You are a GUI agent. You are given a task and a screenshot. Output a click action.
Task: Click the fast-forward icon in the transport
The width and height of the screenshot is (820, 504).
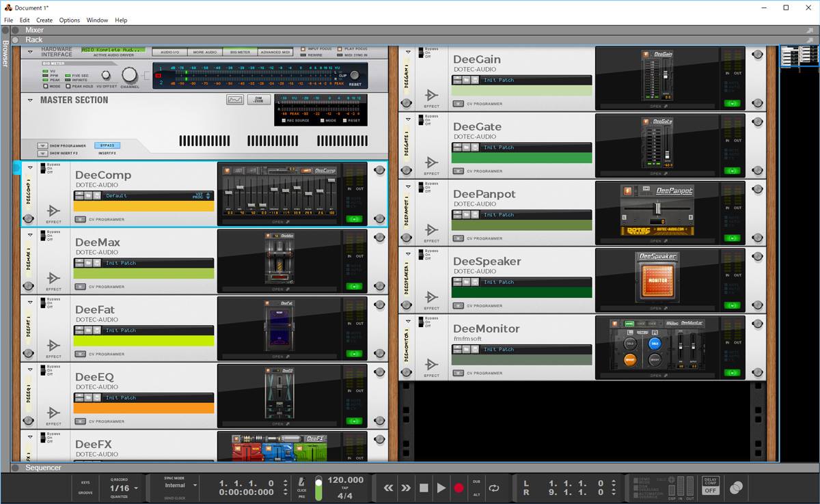[406, 488]
